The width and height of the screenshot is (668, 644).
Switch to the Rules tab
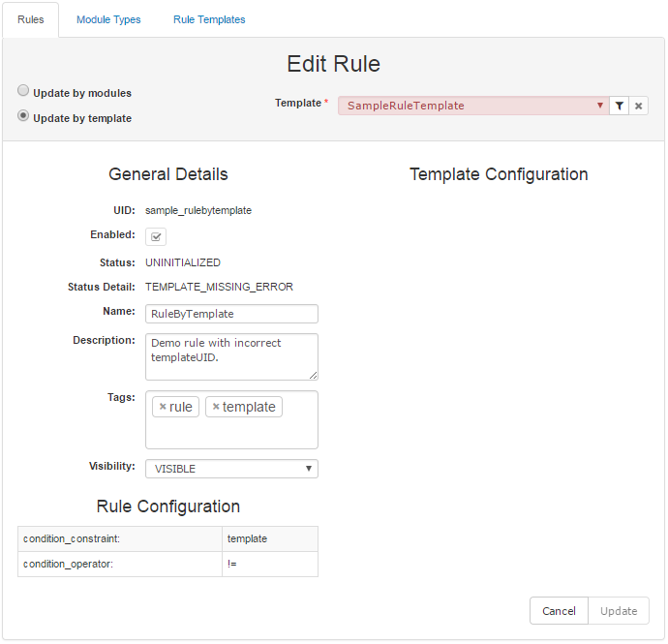31,19
